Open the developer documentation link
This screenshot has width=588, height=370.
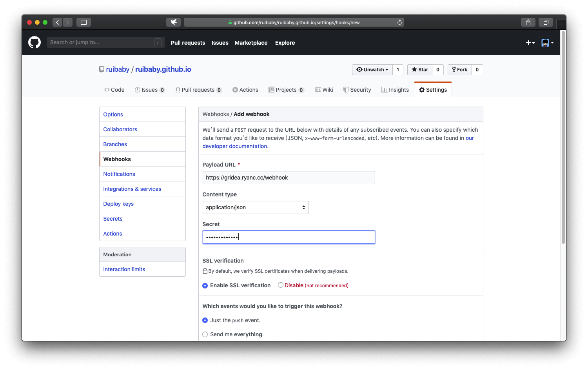tap(234, 146)
